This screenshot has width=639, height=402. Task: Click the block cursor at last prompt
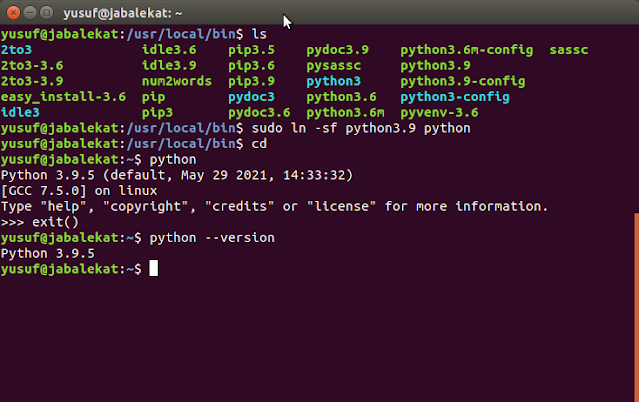coord(153,269)
